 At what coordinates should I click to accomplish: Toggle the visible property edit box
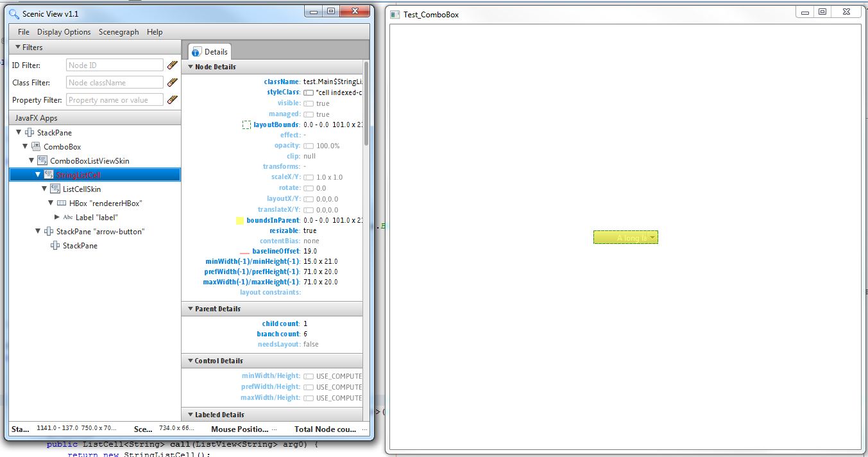(309, 103)
